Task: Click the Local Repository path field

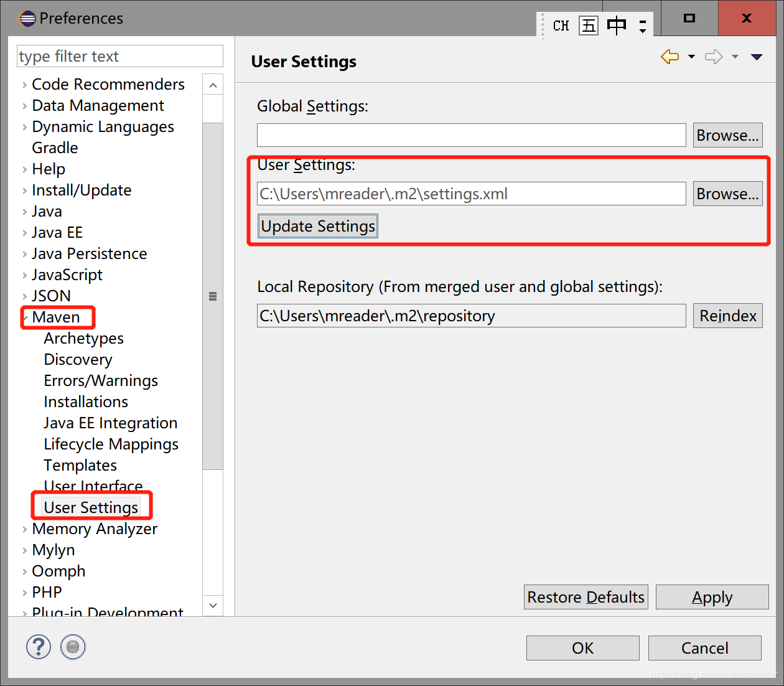Action: pyautogui.click(x=472, y=316)
